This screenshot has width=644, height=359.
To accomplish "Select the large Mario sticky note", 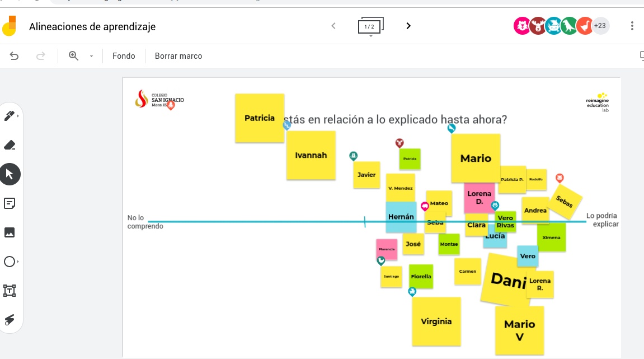I will pos(476,158).
